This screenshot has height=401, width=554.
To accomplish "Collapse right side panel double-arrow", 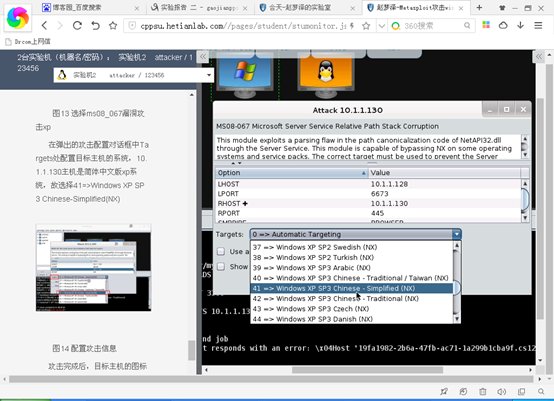I will click(x=538, y=57).
